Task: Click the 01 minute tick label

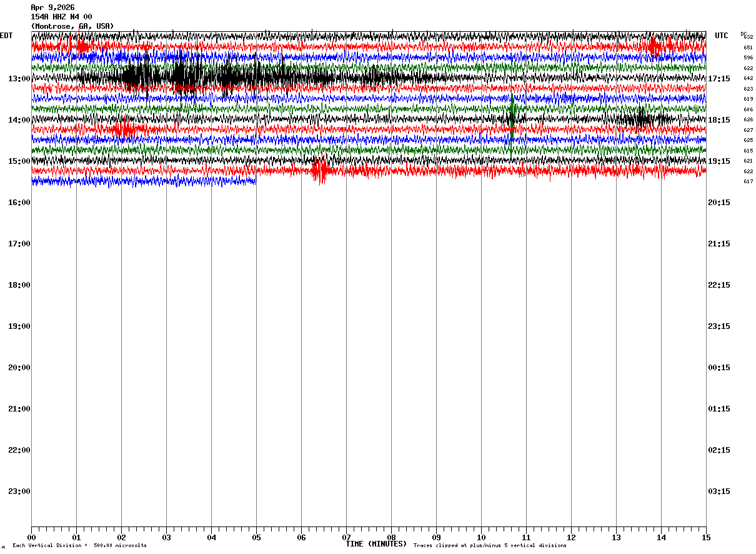Action: pos(76,538)
